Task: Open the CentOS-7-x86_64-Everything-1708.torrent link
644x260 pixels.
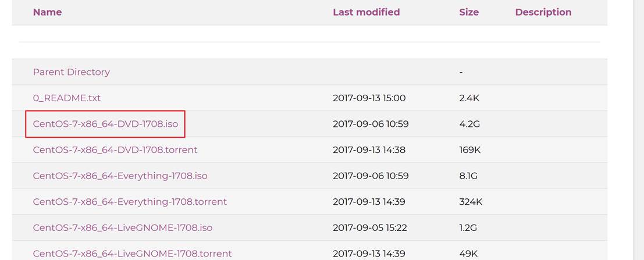Action: tap(130, 202)
